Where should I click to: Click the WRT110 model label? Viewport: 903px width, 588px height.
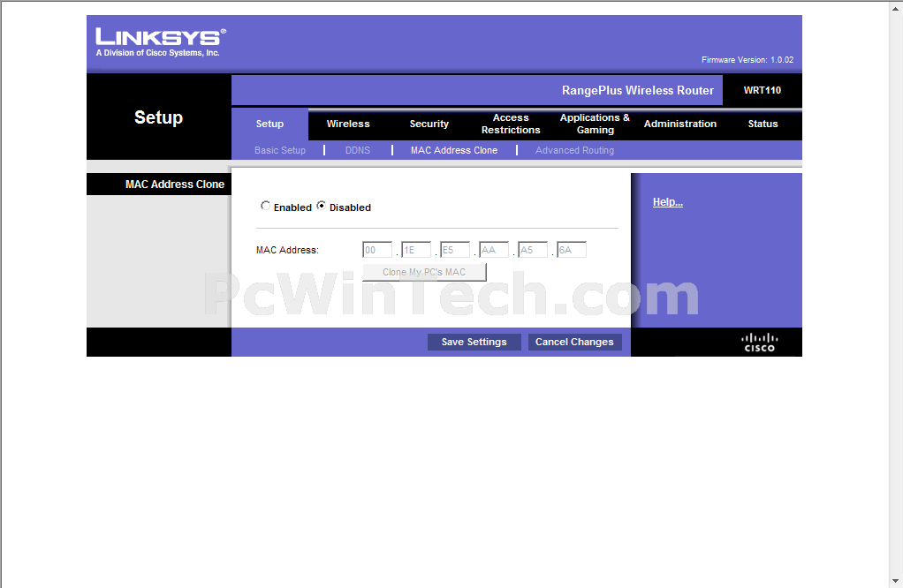click(x=762, y=90)
